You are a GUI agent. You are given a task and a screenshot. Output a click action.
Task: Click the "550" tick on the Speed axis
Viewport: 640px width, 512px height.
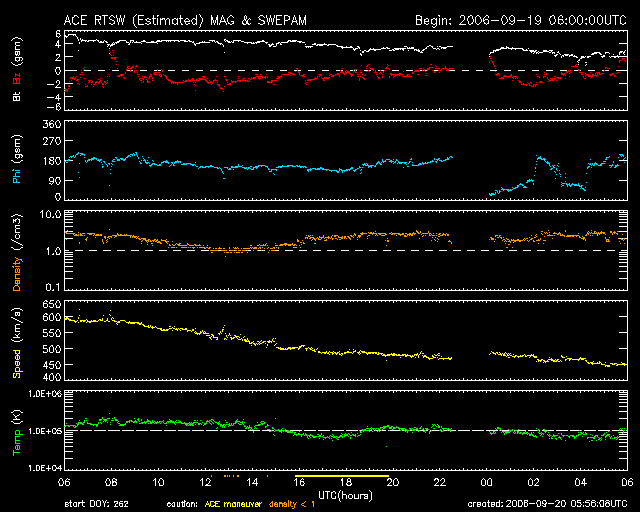pyautogui.click(x=52, y=333)
